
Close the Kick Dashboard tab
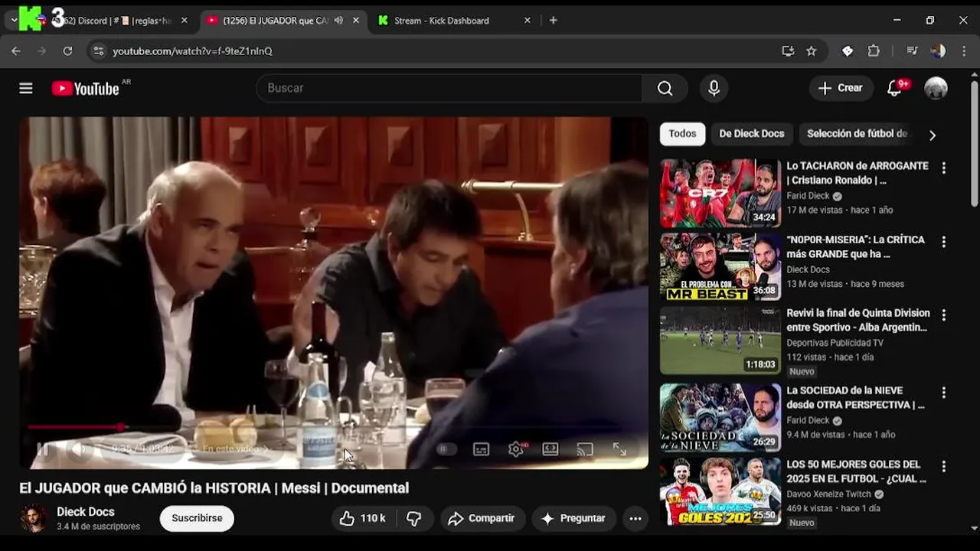click(527, 21)
